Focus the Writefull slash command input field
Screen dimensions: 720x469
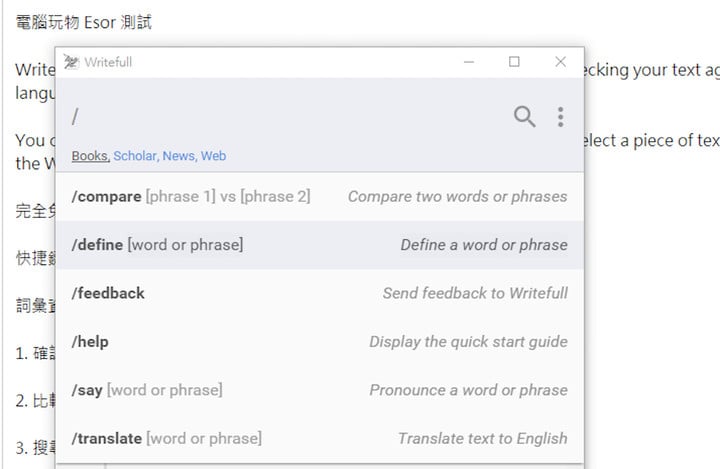pyautogui.click(x=285, y=117)
